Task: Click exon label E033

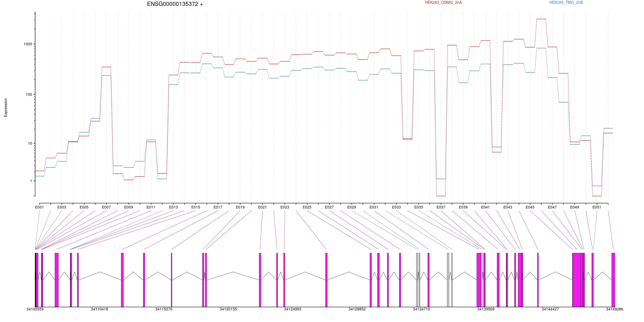Action: point(396,207)
